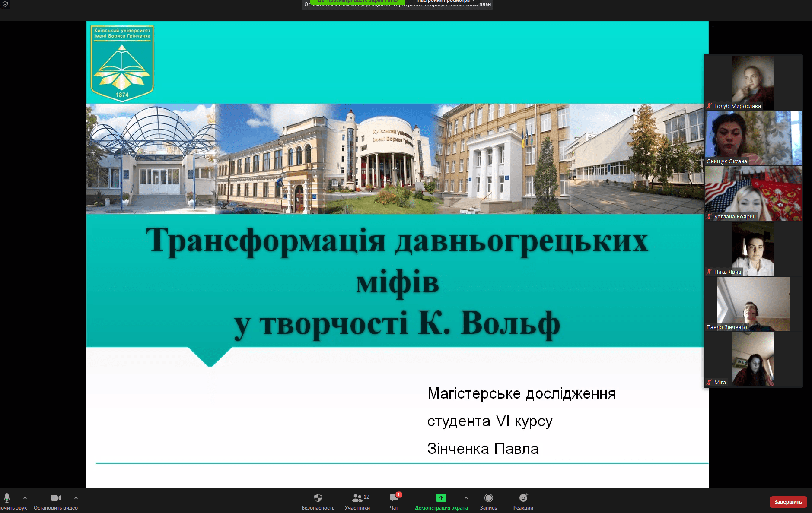Select Онищук Оксана's video tile
Screen dimensions: 812x513
[x=753, y=138]
